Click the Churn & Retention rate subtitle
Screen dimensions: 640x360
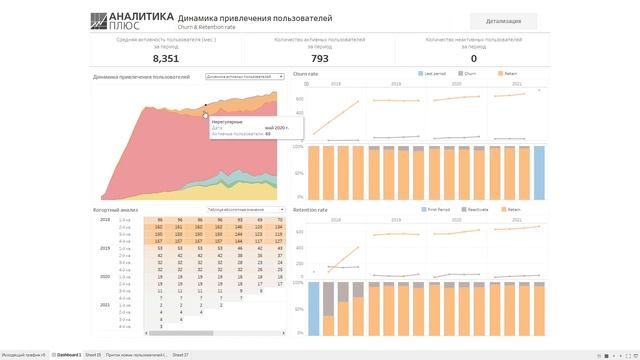(x=206, y=27)
